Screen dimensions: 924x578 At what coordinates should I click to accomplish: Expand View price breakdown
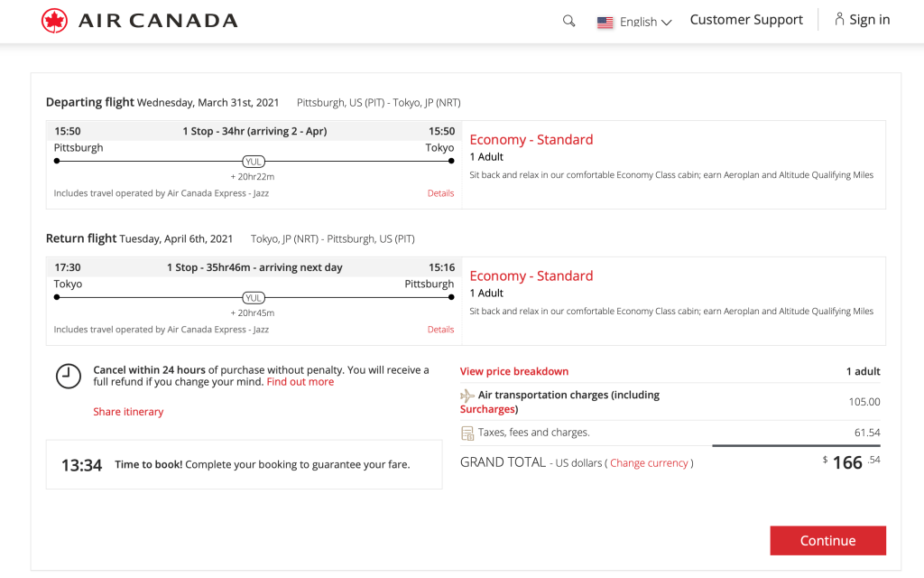[514, 371]
